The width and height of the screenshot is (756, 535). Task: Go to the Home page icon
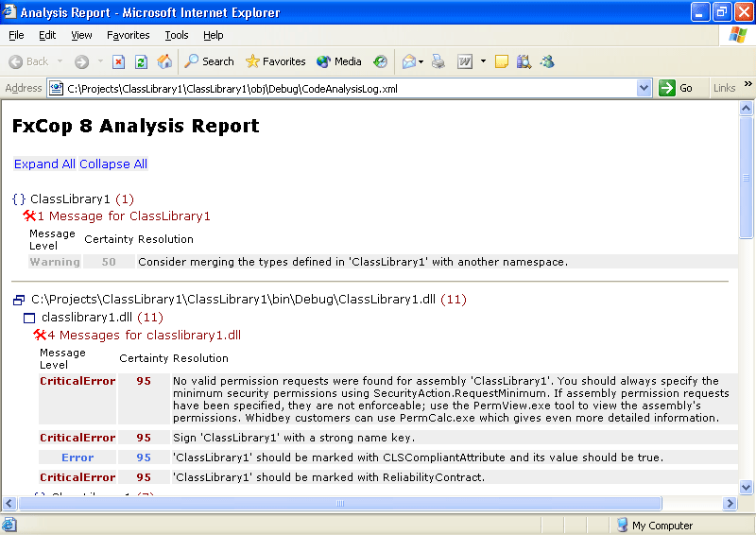[x=164, y=61]
